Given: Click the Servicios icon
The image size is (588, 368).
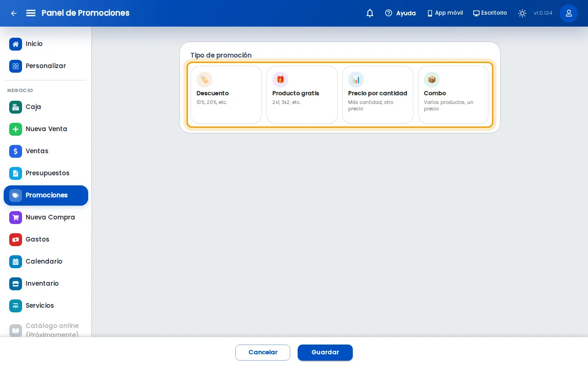Looking at the screenshot, I should tap(16, 306).
